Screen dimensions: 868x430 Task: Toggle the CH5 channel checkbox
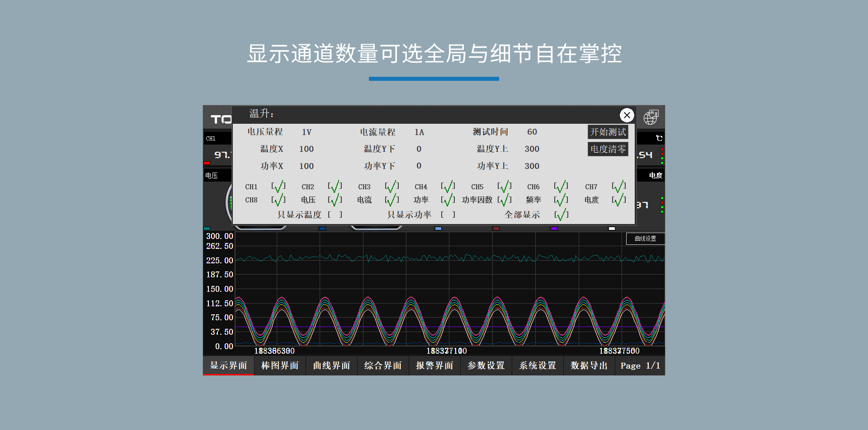coord(504,186)
